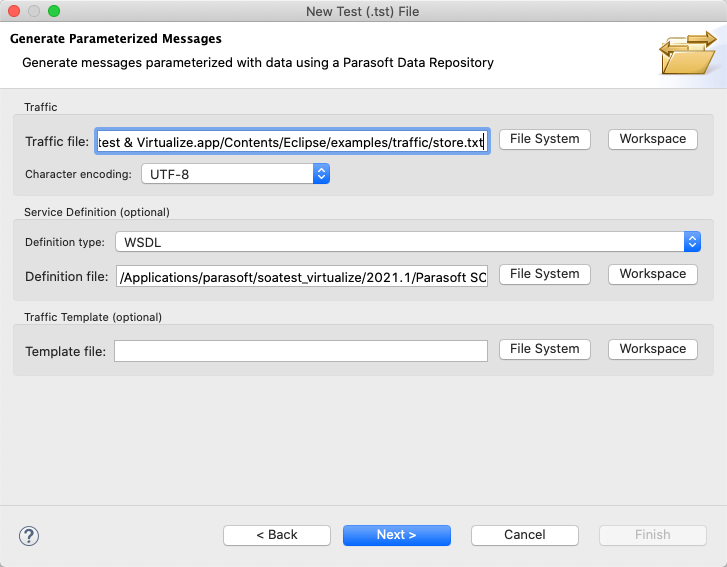The image size is (727, 567).
Task: Expand the Definition type WSDL dropdown
Action: point(408,242)
